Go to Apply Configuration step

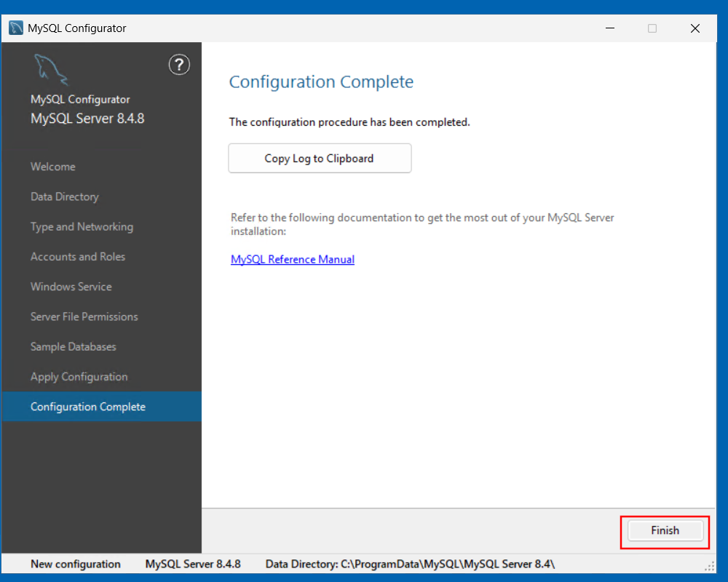(79, 377)
